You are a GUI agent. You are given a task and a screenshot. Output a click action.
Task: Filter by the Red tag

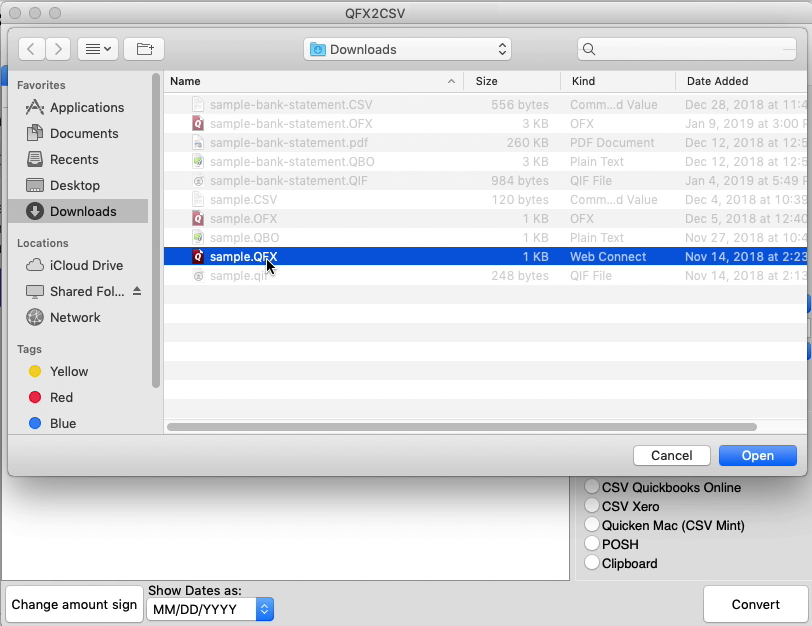click(x=61, y=397)
